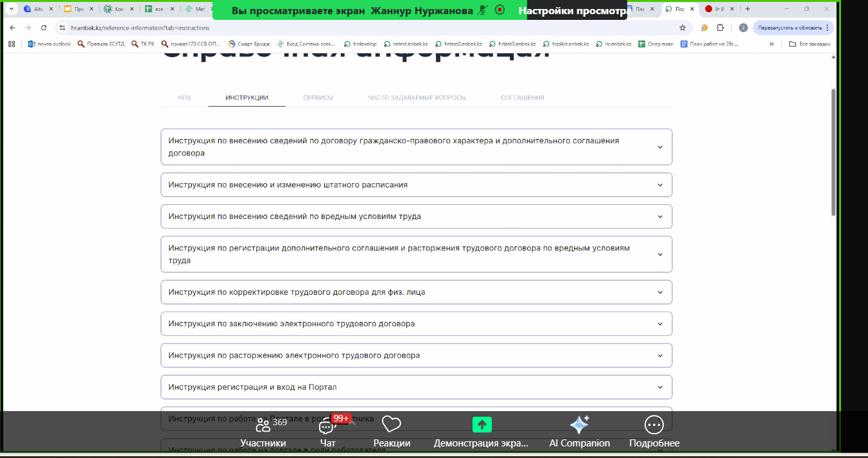Switch to the СЕРВИСЫ tab

318,98
